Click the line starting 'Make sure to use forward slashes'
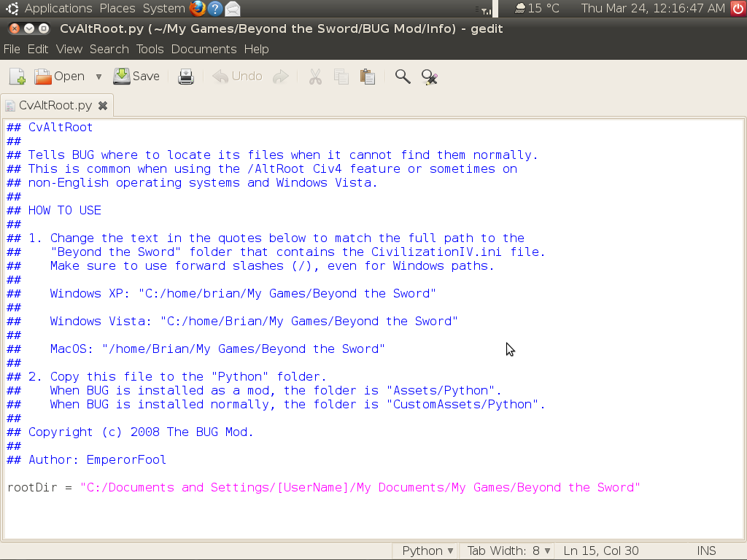Image resolution: width=747 pixels, height=560 pixels. tap(251, 266)
